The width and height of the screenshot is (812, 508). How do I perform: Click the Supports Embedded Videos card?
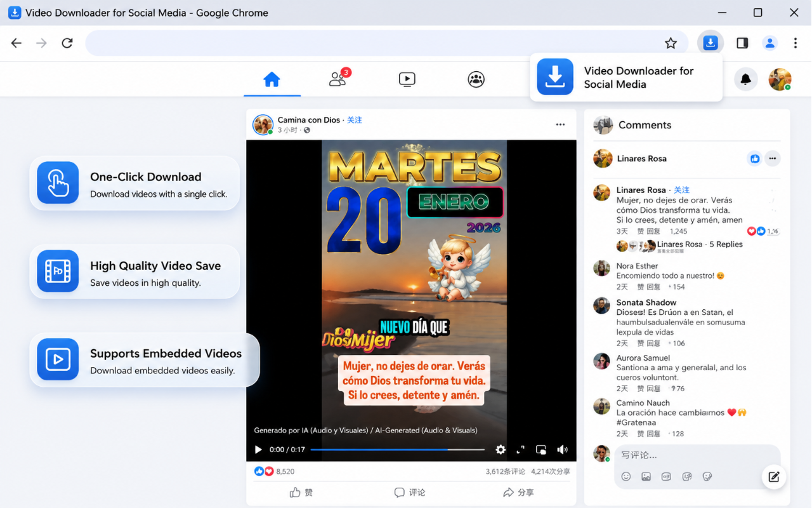point(145,359)
